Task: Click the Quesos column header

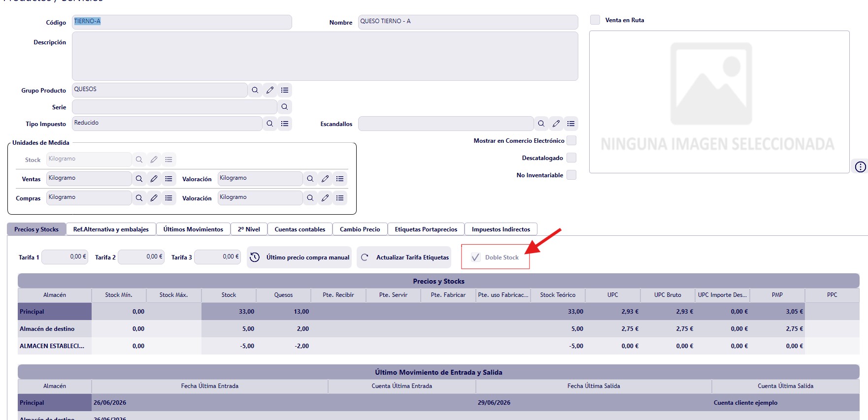Action: 283,295
